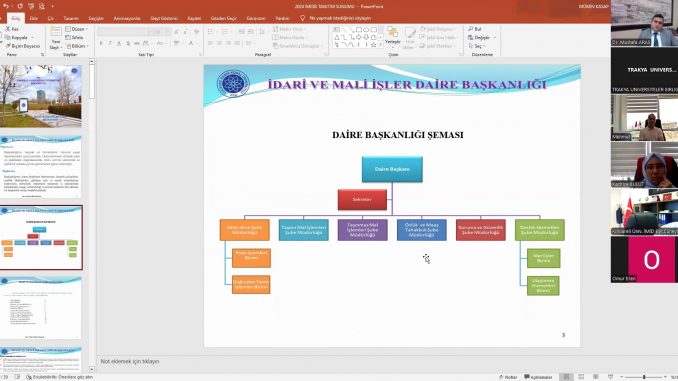Switch to Reading view icon in status bar
Screen dimensions: 678x381
click(595, 377)
